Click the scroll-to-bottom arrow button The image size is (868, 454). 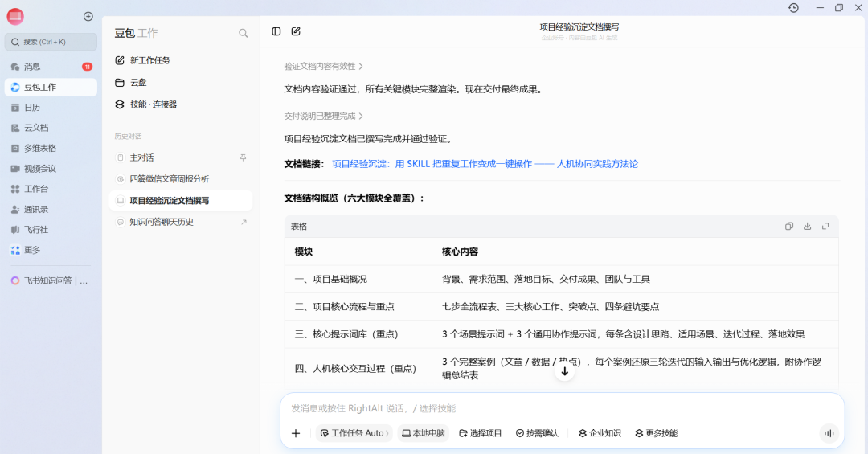pyautogui.click(x=565, y=371)
